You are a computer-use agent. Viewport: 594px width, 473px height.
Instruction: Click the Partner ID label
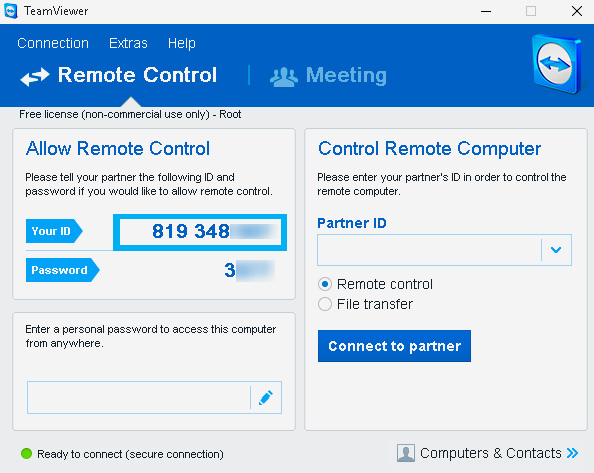point(352,223)
